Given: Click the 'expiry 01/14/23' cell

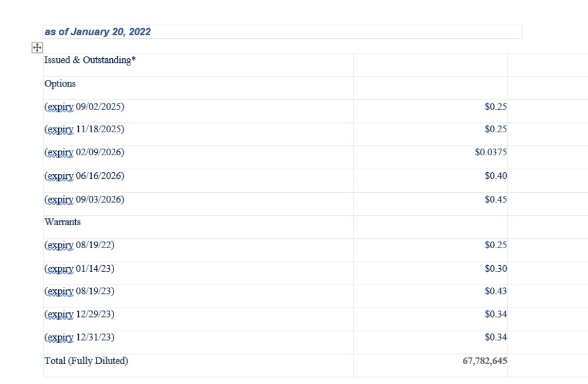Looking at the screenshot, I should [x=79, y=269].
